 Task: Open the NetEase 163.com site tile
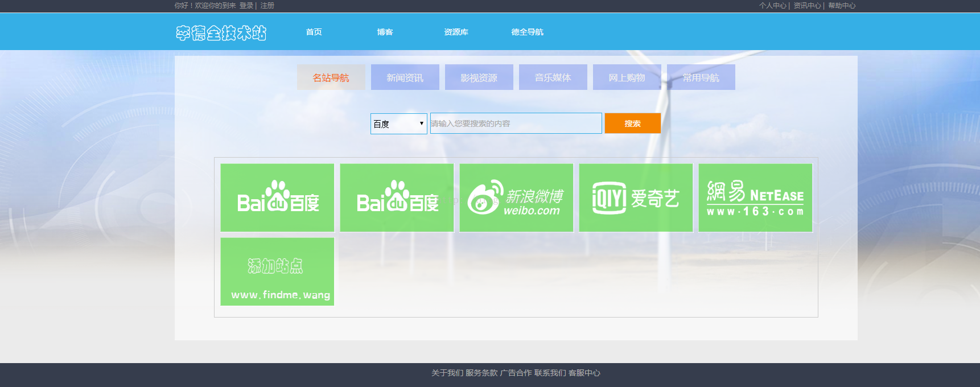pyautogui.click(x=755, y=197)
